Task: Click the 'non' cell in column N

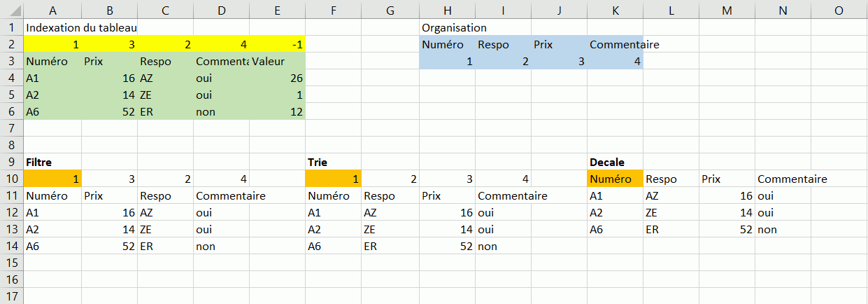Action: pyautogui.click(x=783, y=229)
